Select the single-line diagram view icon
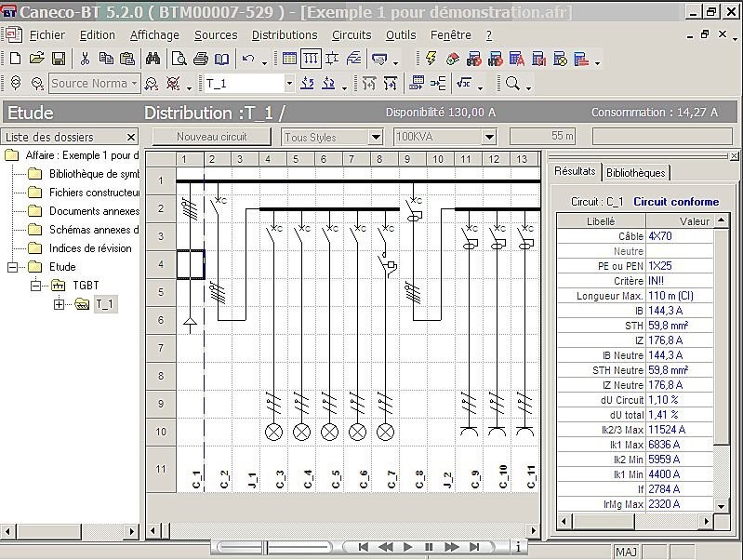Viewport: 743px width, 560px height. (x=311, y=59)
